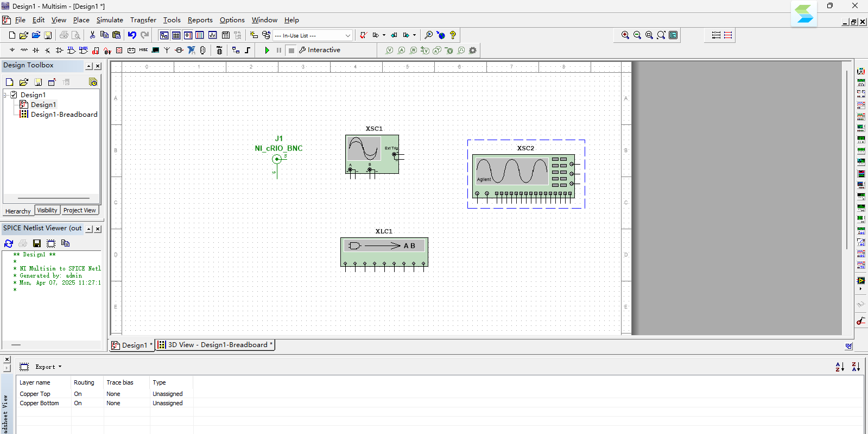Switch to the 3D View Design1-Breadboard tab
This screenshot has height=434, width=868.
coord(216,345)
